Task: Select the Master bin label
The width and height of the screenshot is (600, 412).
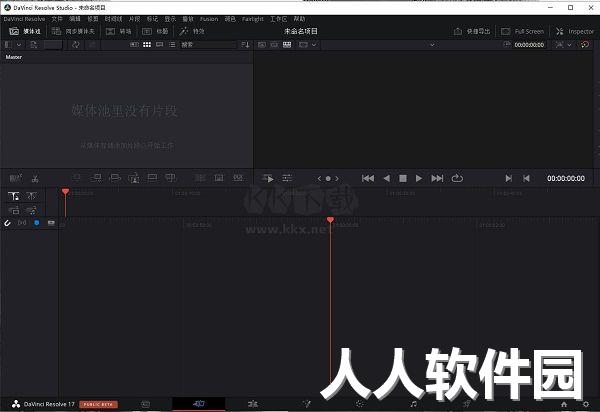Action: (x=14, y=57)
